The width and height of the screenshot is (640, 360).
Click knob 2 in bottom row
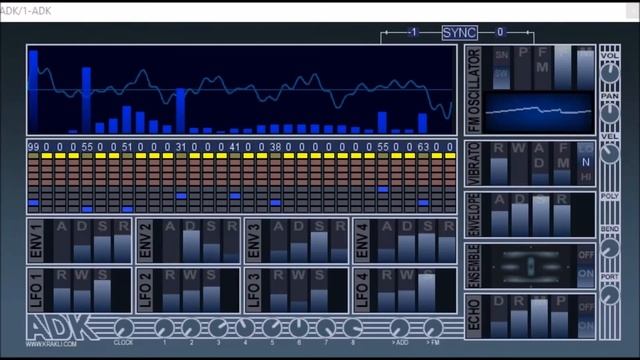191,328
